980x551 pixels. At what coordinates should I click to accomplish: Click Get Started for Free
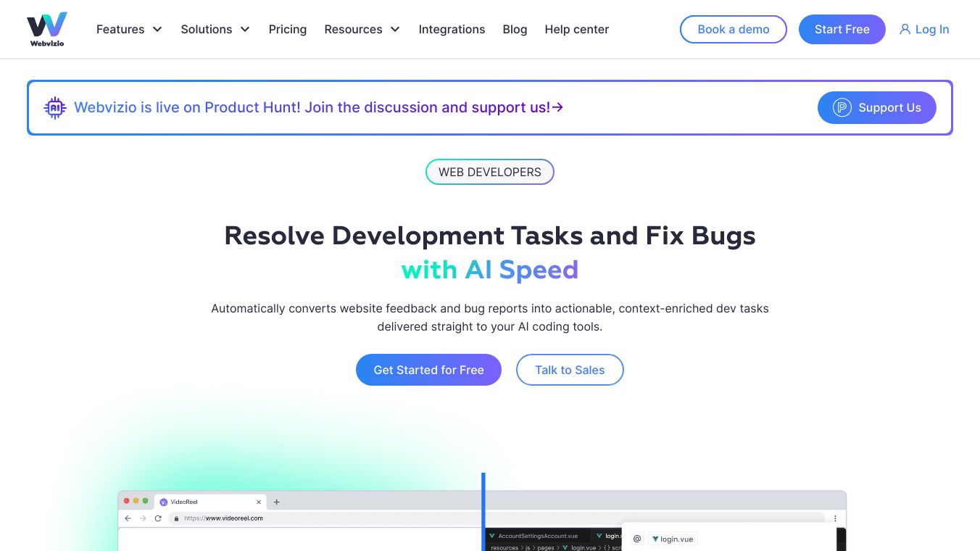428,370
